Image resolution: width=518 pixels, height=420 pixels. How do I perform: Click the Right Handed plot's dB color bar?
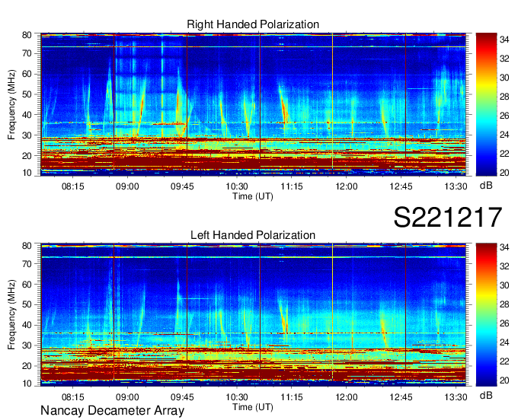486,104
